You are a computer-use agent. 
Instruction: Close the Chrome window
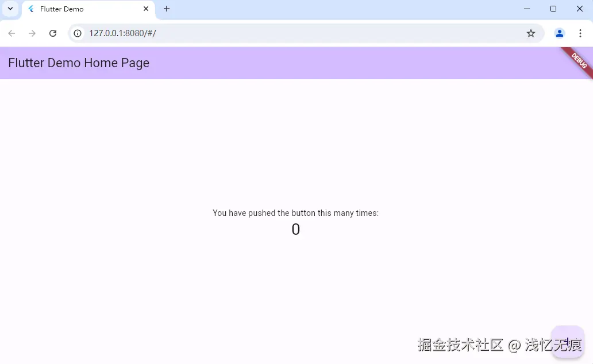click(580, 9)
